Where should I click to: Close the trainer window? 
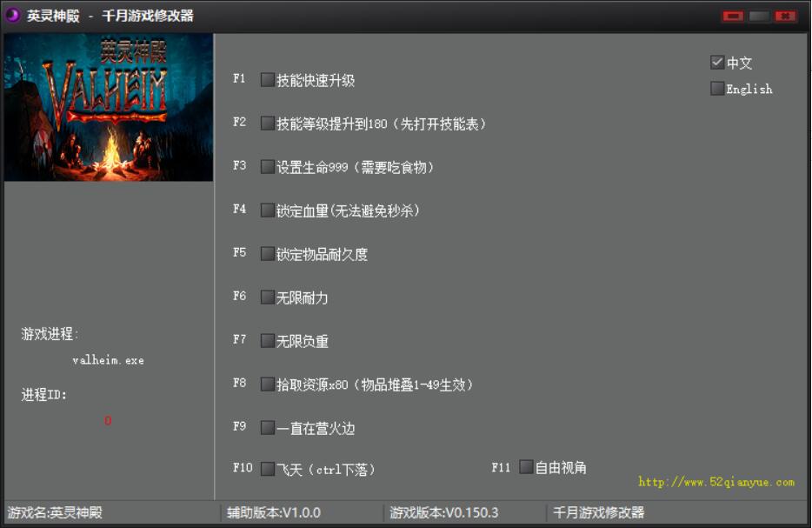(x=785, y=16)
